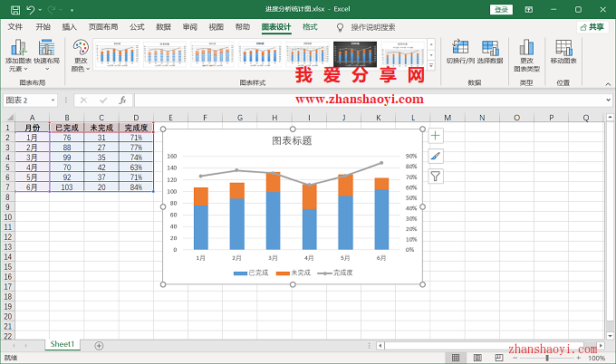Switch to the 格式 tab

[310, 26]
